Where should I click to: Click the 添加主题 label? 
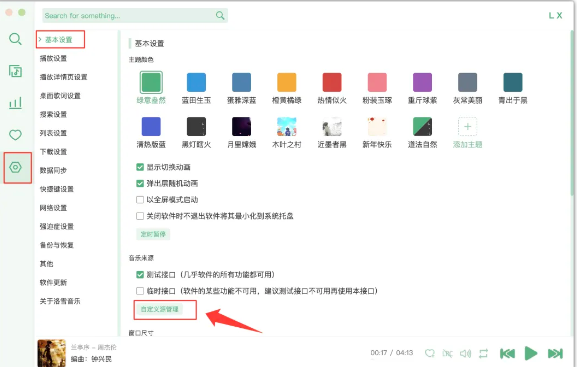coord(467,145)
